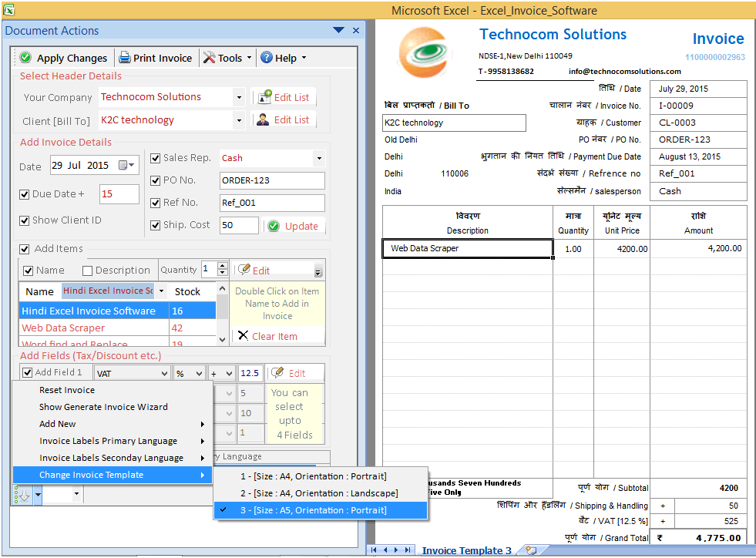Screen dimensions: 756x558
Task: Open the Sales Rep. Cash dropdown
Action: [318, 157]
